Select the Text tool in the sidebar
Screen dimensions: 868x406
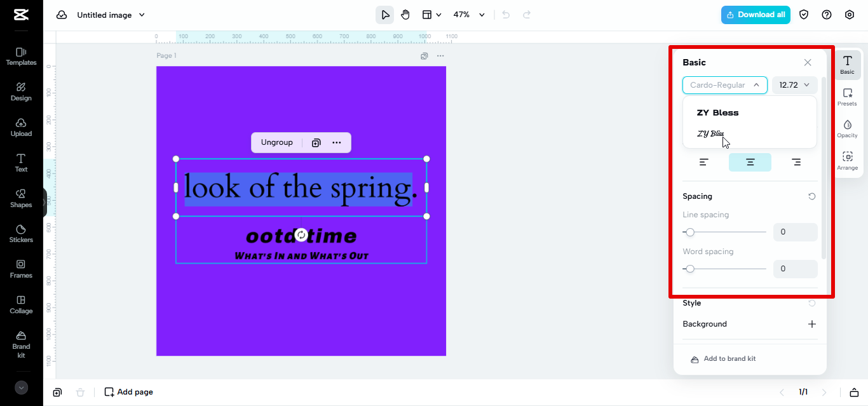point(21,163)
